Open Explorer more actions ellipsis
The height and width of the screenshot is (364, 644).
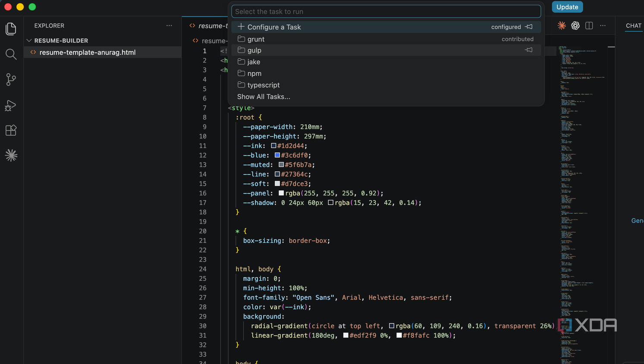point(169,25)
